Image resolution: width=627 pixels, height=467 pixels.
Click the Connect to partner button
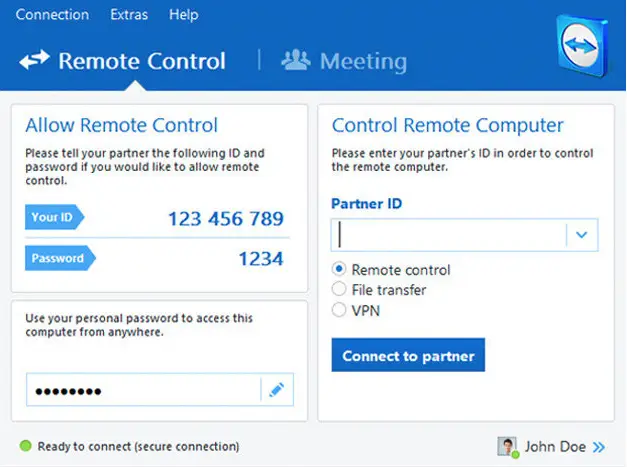[x=408, y=355]
